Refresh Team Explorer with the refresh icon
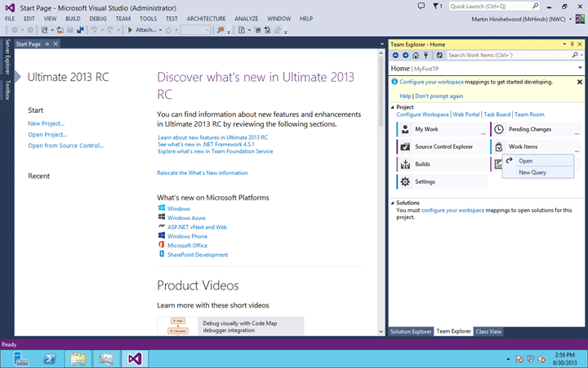The image size is (588, 368). pyautogui.click(x=439, y=56)
